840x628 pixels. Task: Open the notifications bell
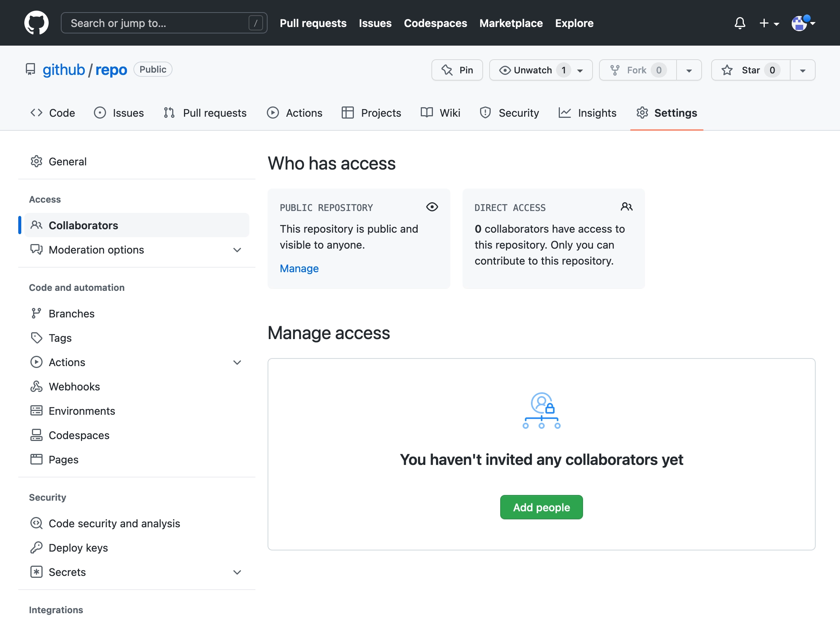pyautogui.click(x=740, y=23)
